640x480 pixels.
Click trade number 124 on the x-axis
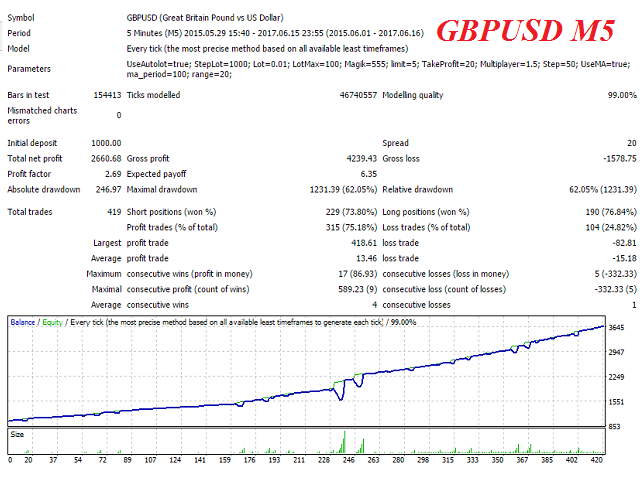pos(175,460)
